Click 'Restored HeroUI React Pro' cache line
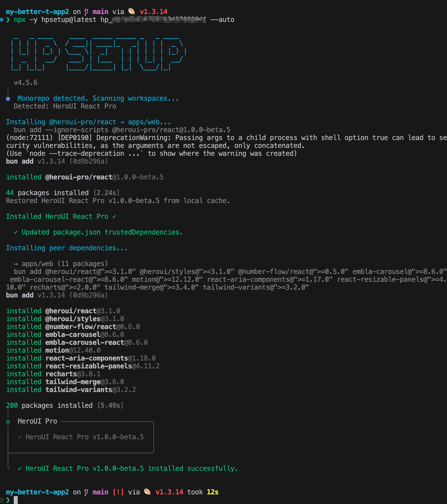447x504 pixels. 118,201
